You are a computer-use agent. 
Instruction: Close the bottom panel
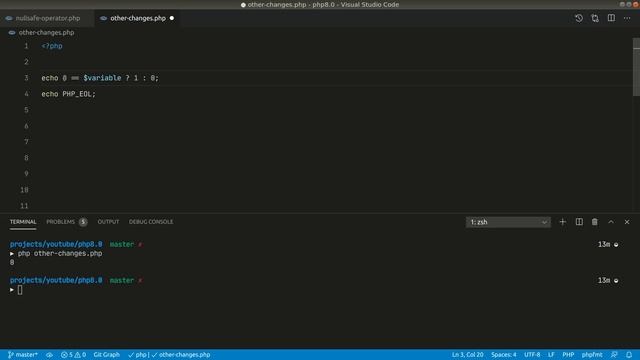point(627,222)
